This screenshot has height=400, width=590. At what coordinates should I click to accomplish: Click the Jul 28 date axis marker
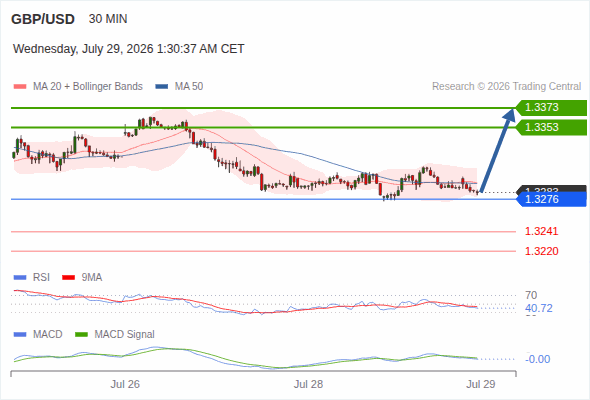point(308,384)
